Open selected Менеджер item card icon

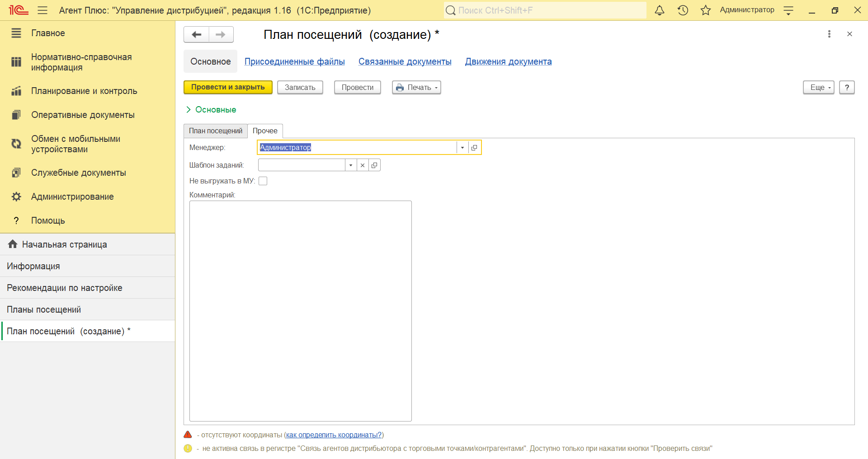click(474, 148)
